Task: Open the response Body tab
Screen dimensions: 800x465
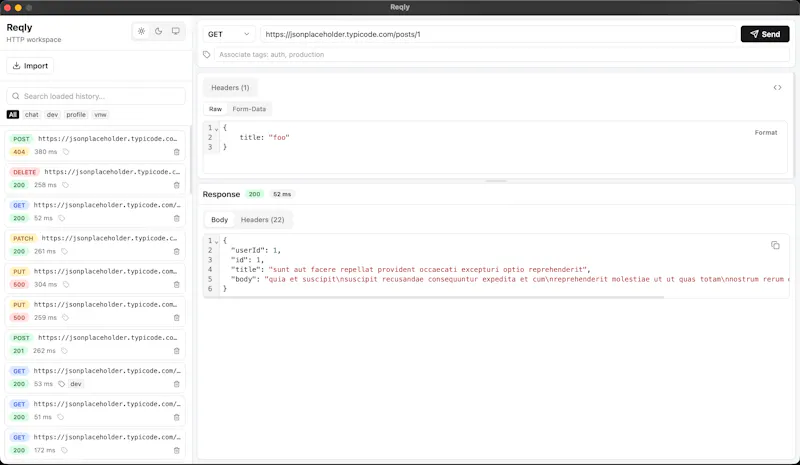Action: [219, 220]
